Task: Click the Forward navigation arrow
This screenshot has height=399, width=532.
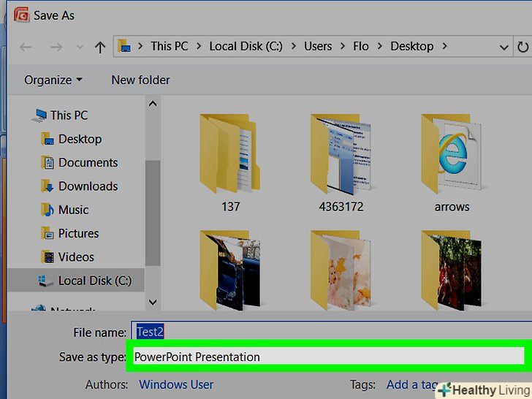Action: (56, 47)
